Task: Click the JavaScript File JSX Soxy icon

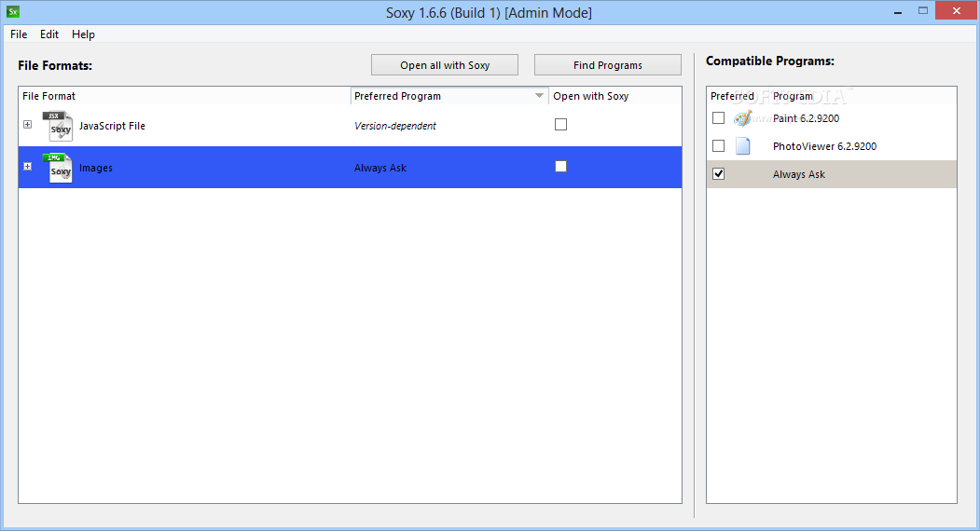Action: coord(58,126)
